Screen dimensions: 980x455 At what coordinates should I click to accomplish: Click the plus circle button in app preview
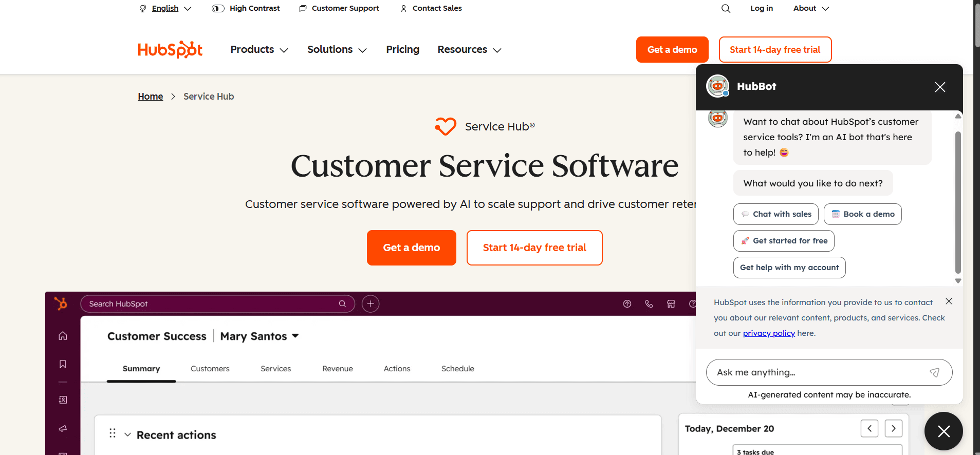click(x=371, y=304)
